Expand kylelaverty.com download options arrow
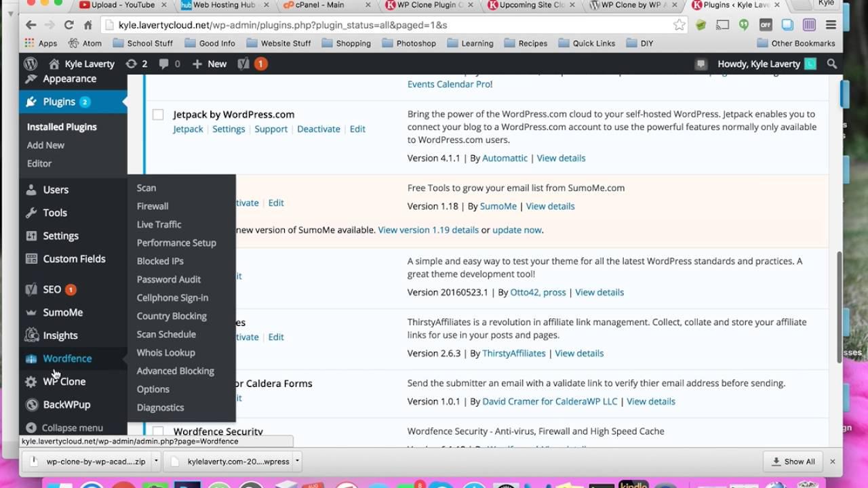 point(297,462)
